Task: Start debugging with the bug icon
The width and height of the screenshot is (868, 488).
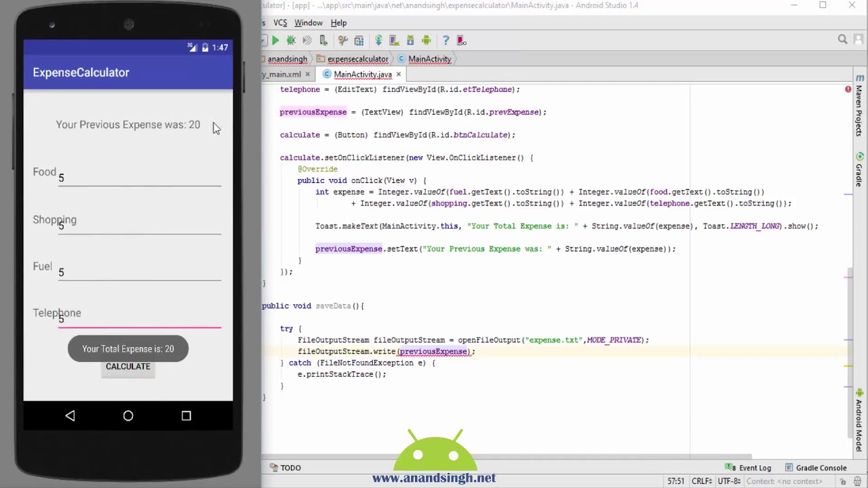Action: [291, 41]
